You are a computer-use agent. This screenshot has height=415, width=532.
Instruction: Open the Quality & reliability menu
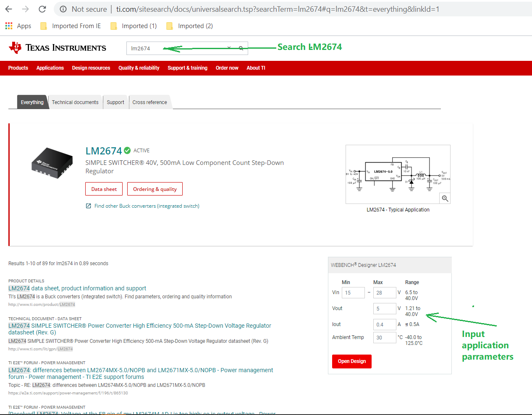click(x=139, y=68)
